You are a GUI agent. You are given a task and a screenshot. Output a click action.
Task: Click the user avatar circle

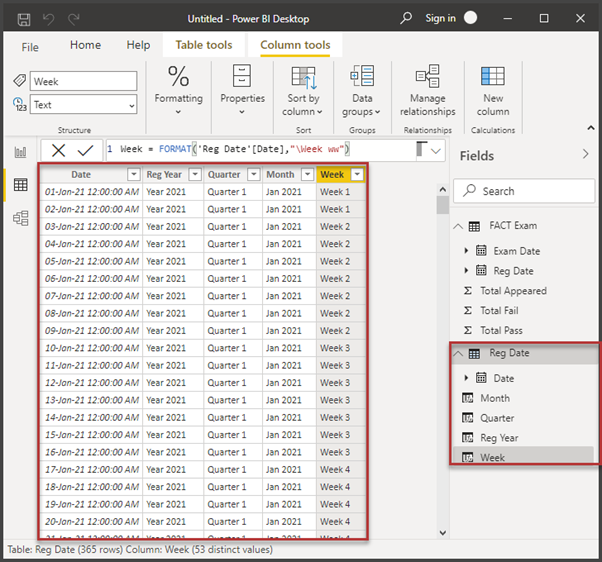(x=470, y=18)
